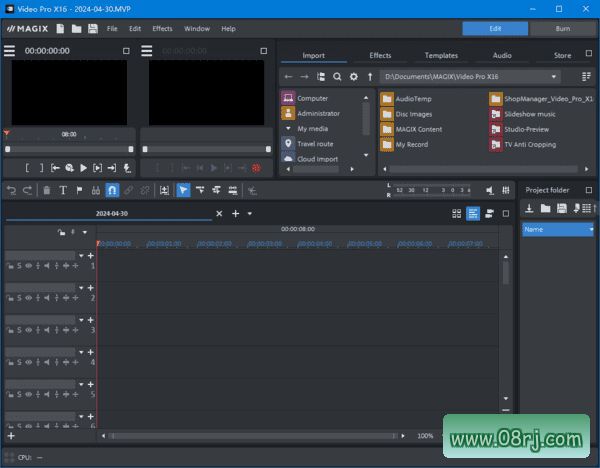Image resolution: width=600 pixels, height=468 pixels.
Task: Toggle visibility eye on track 5
Action: coord(28,394)
